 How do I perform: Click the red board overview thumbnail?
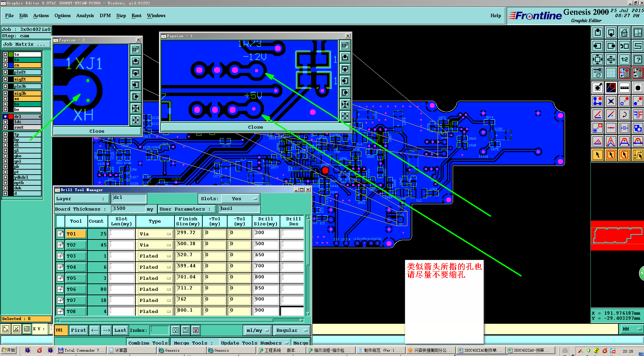tap(617, 235)
